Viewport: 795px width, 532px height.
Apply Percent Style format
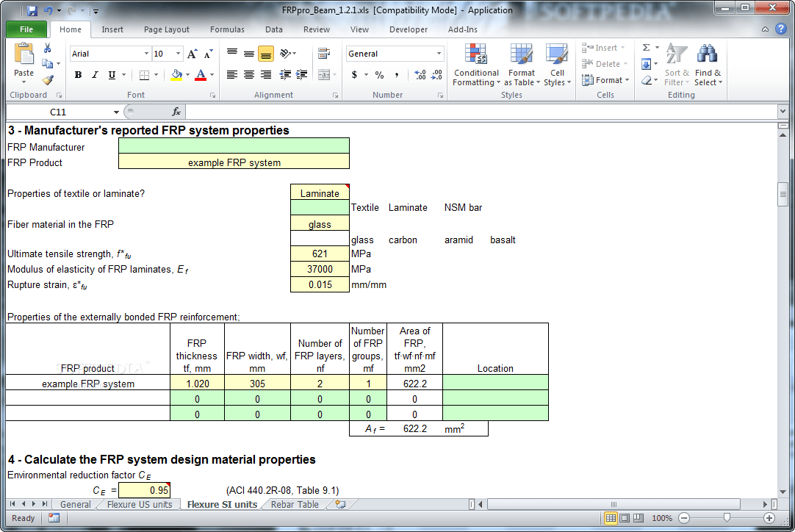pos(379,75)
